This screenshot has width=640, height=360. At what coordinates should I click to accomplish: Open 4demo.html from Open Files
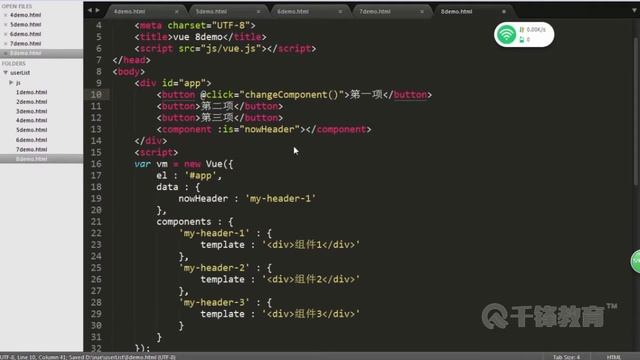point(25,15)
